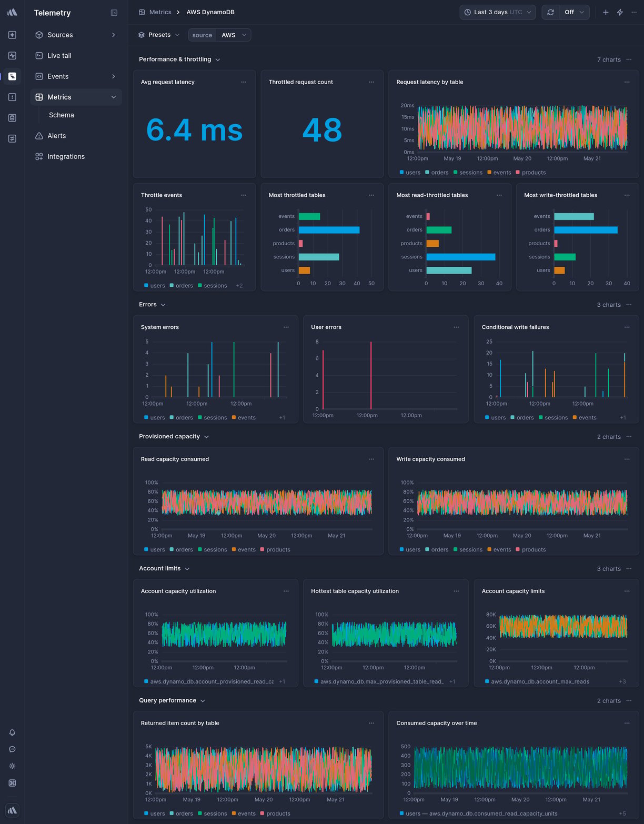Viewport: 644px width, 824px height.
Task: Open the sparkle icon in left rail
Action: coord(12,35)
